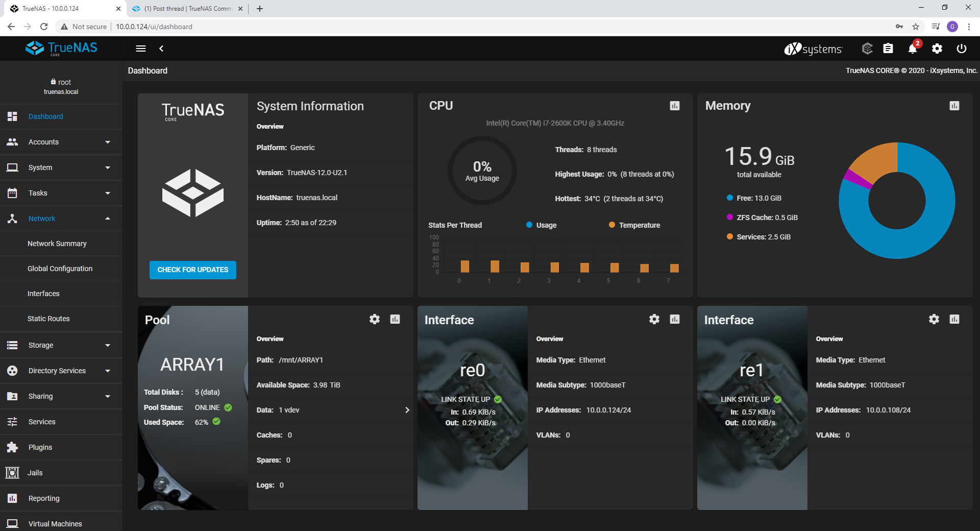Open re0 interface reports chart icon
The height and width of the screenshot is (531, 980).
(x=675, y=319)
